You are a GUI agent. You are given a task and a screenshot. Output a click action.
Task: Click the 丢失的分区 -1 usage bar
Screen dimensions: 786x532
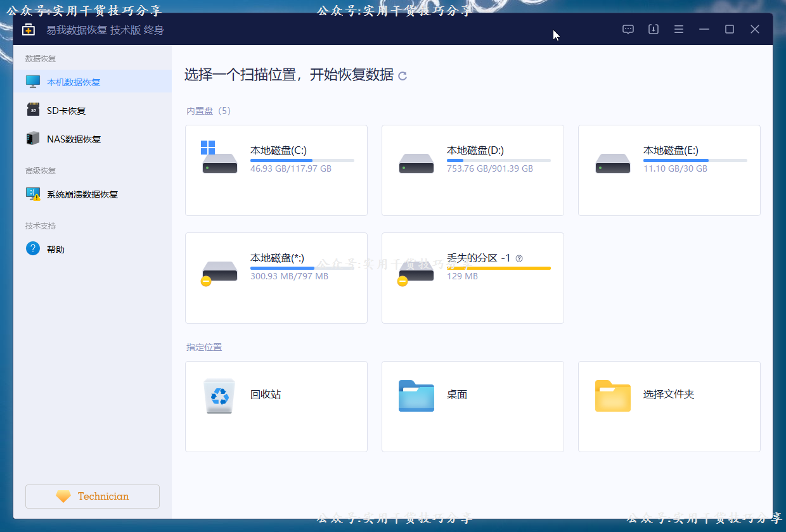click(499, 269)
